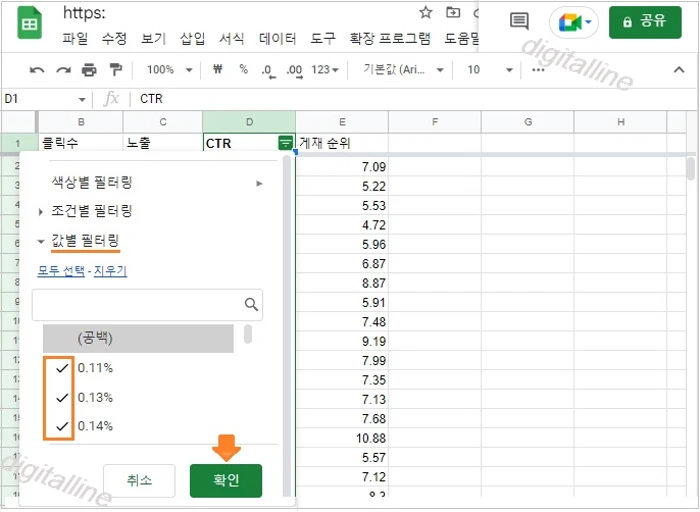Click the search magnifier in filter box
700x512 pixels.
click(251, 304)
